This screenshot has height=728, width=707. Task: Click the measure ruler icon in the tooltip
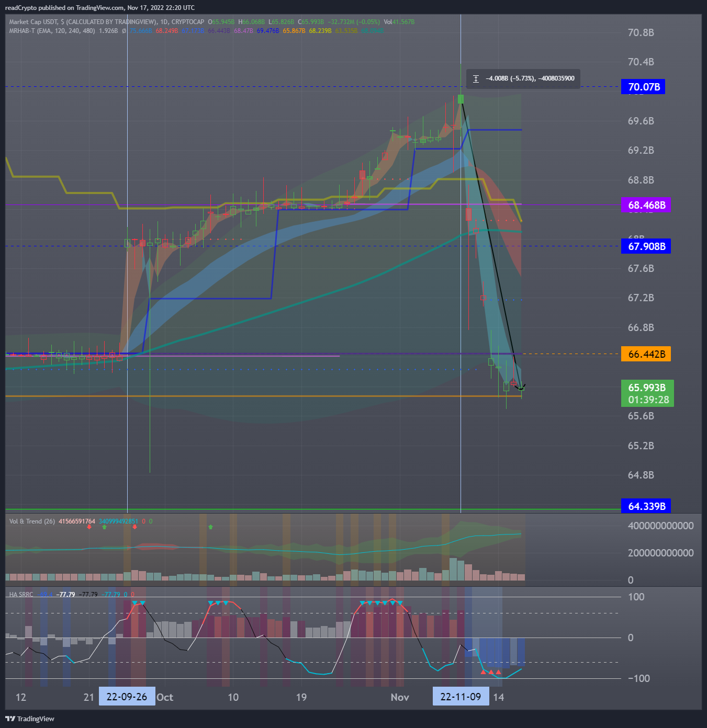(x=476, y=78)
